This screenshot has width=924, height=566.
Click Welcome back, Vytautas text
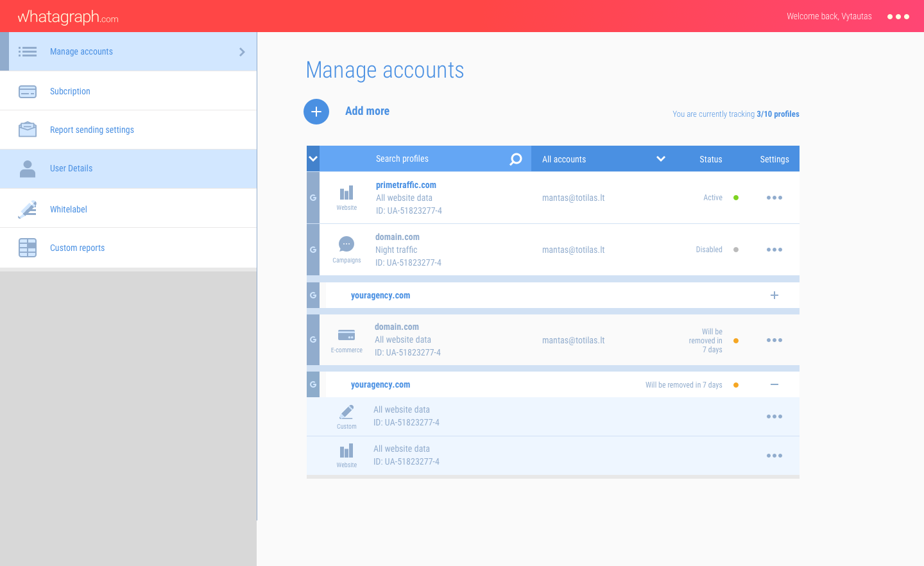[829, 17]
